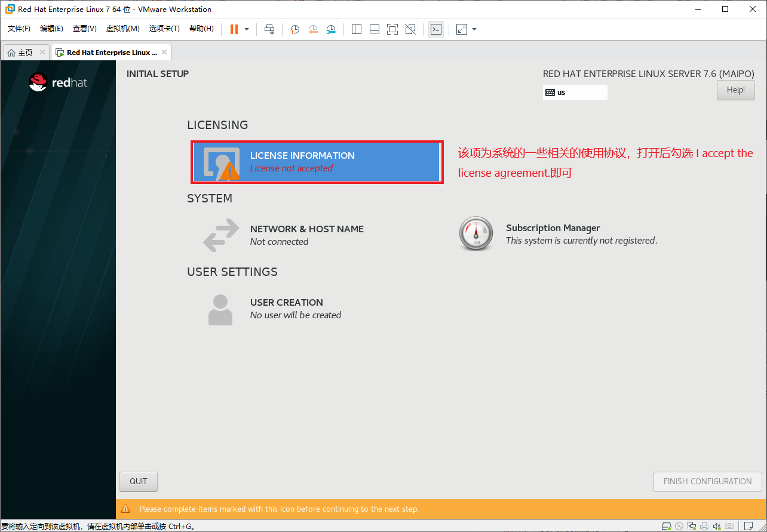Click FINISH CONFIGURATION button
The height and width of the screenshot is (532, 767).
tap(708, 481)
